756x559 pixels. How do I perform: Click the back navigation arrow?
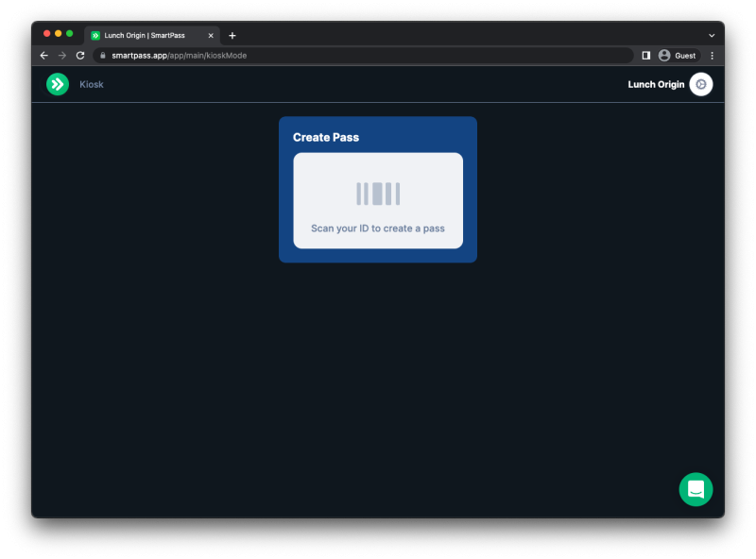tap(43, 55)
